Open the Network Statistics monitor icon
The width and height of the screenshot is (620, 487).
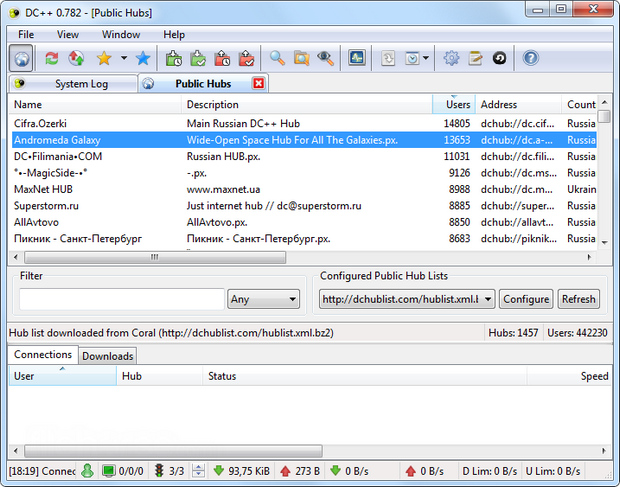coord(357,58)
